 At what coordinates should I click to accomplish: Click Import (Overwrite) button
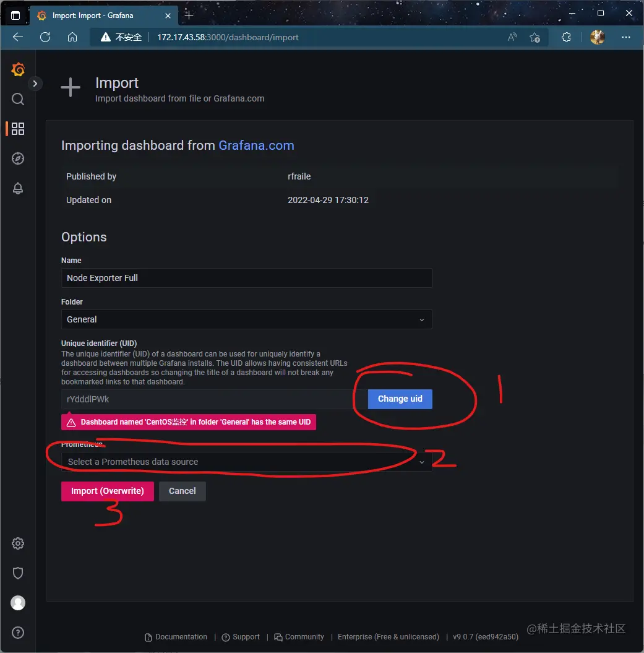tap(108, 491)
